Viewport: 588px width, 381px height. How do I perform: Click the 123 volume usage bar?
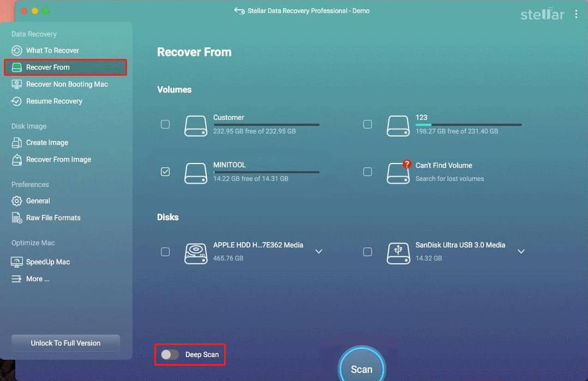coord(469,125)
